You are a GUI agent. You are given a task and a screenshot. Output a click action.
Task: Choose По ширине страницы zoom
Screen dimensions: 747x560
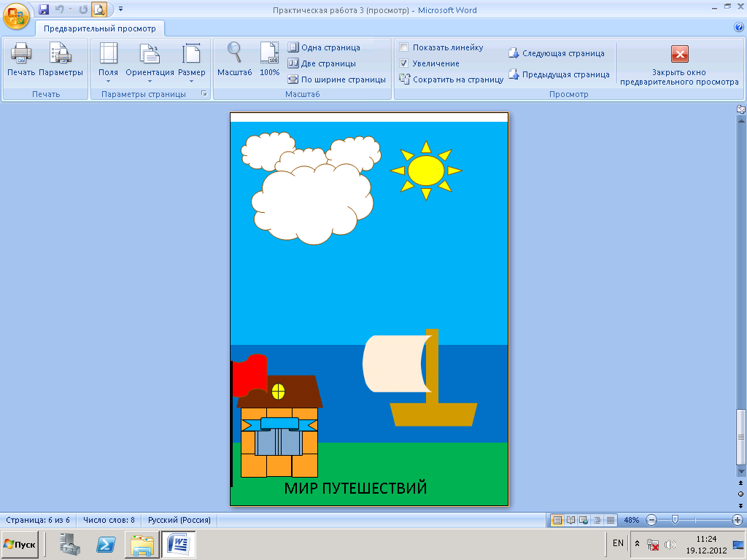[337, 79]
